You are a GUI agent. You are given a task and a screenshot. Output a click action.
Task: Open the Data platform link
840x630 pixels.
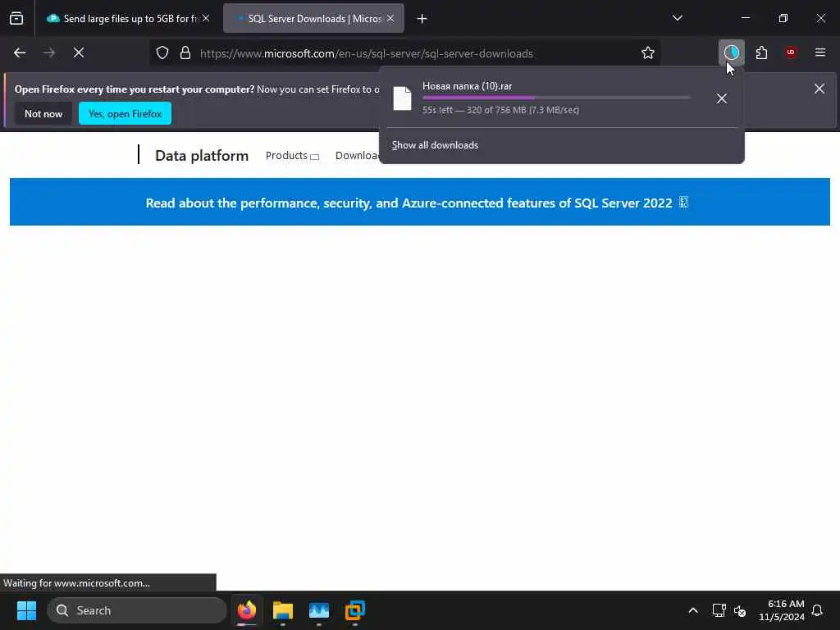(202, 155)
